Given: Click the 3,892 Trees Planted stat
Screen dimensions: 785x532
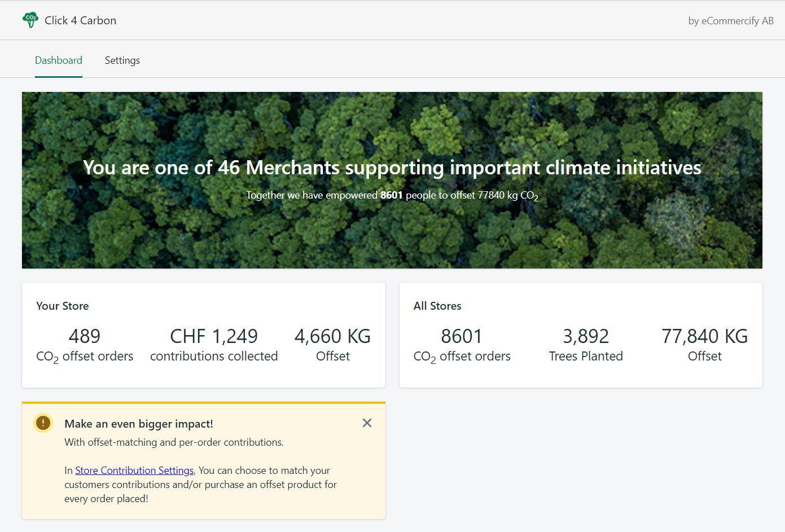Looking at the screenshot, I should pyautogui.click(x=586, y=345).
